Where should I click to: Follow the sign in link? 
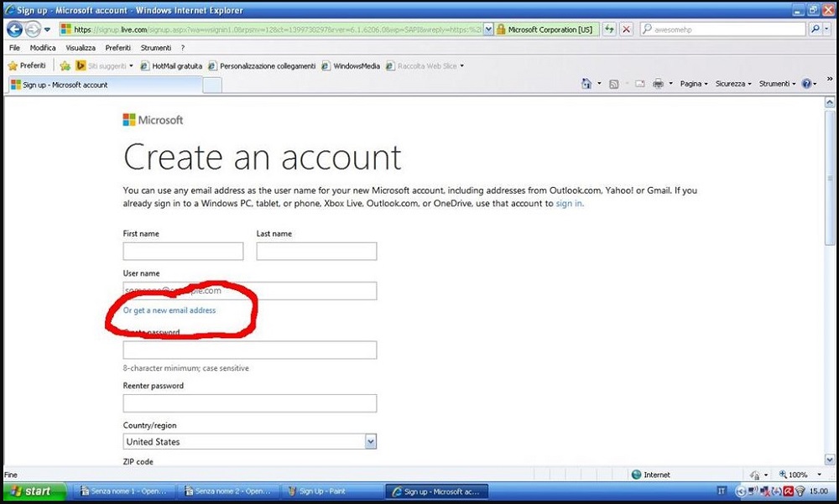point(570,203)
